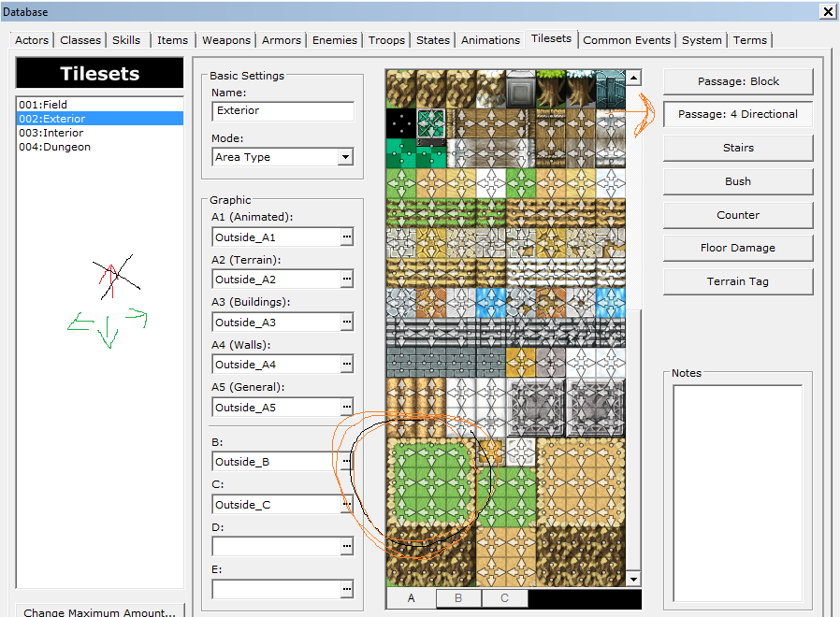Switch to Counter setting mode

738,215
